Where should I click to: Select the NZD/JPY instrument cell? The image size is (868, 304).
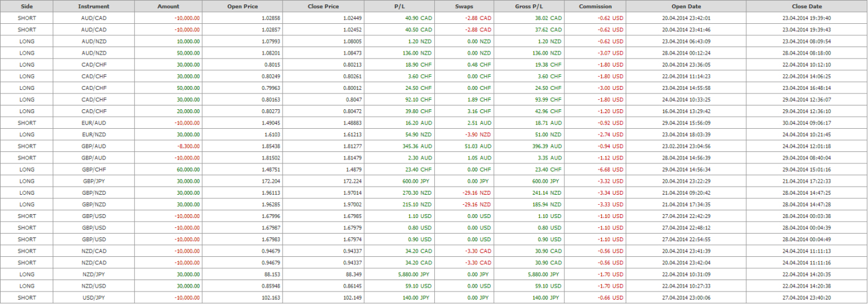(x=94, y=274)
